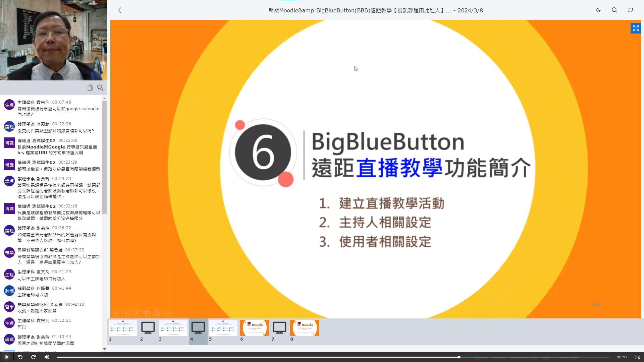Click the video progress bar position marker
Viewport: 644px width, 362px height.
tap(459, 357)
